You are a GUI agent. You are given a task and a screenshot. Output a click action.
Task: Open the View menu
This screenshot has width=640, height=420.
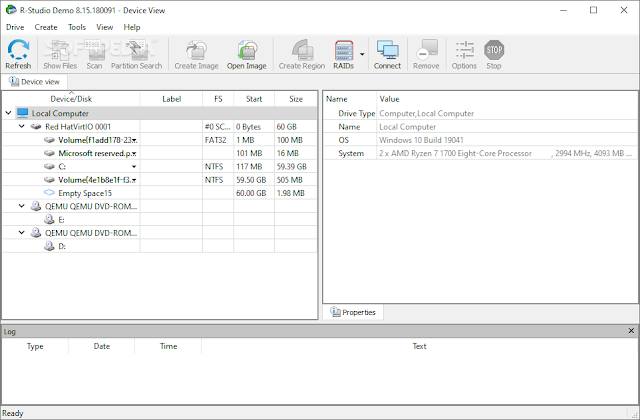click(104, 27)
